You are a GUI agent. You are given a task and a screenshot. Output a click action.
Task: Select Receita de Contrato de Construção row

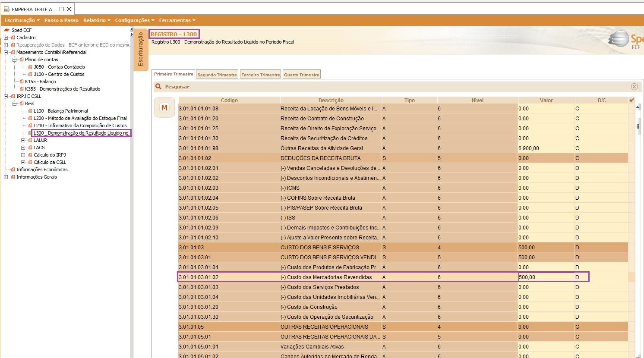[x=403, y=119]
